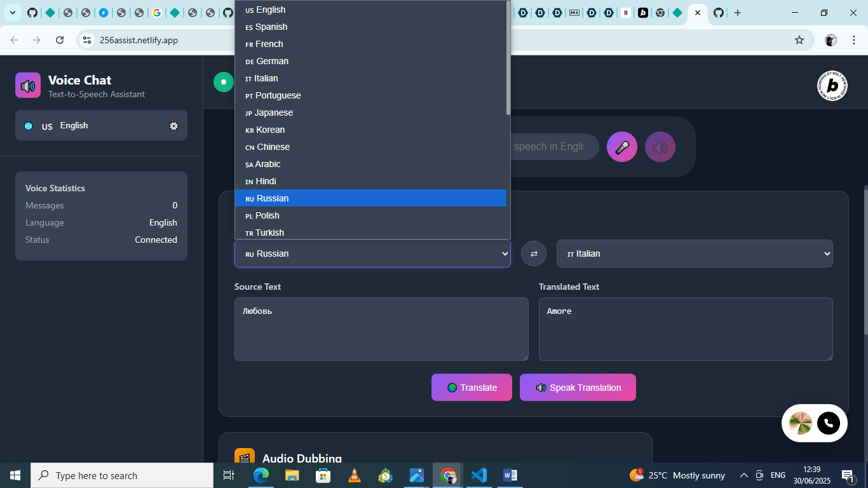
Task: Open language settings via the gear icon
Action: point(173,126)
